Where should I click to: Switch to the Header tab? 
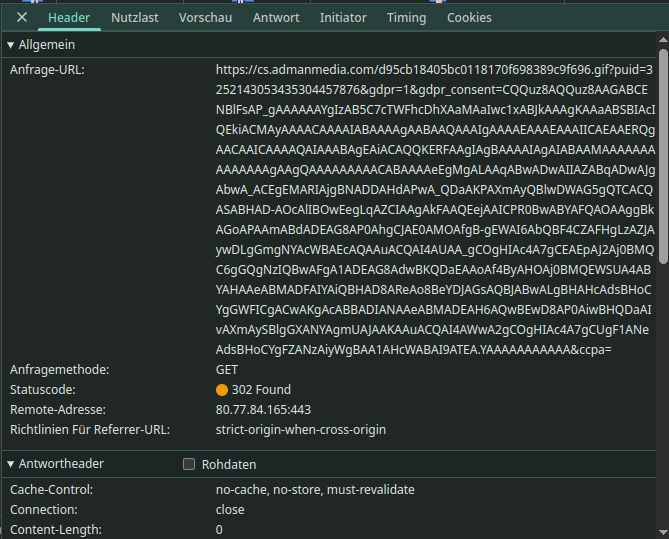point(69,18)
